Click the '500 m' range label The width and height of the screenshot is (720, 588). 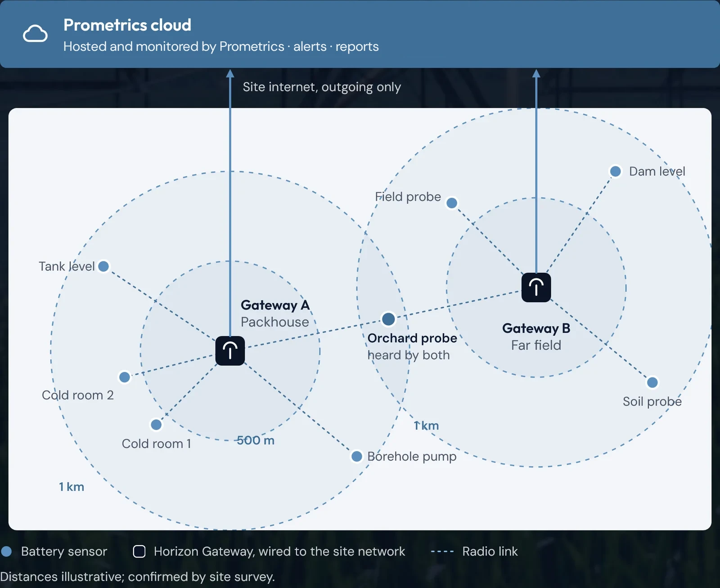(256, 440)
